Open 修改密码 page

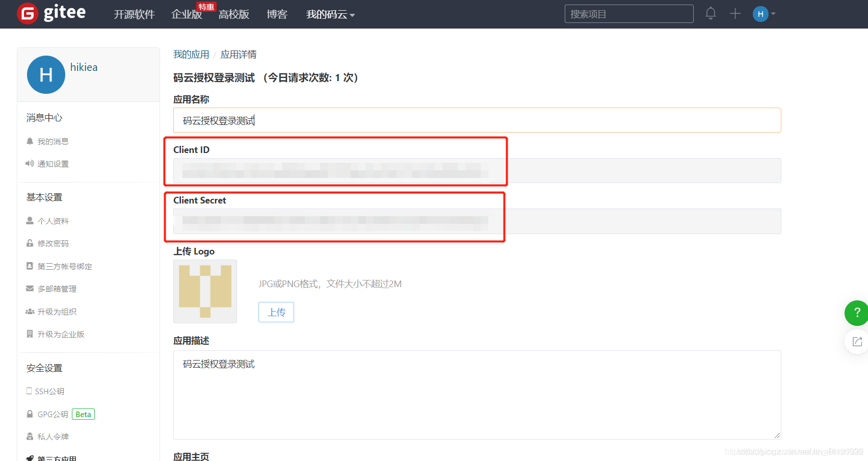pyautogui.click(x=53, y=243)
